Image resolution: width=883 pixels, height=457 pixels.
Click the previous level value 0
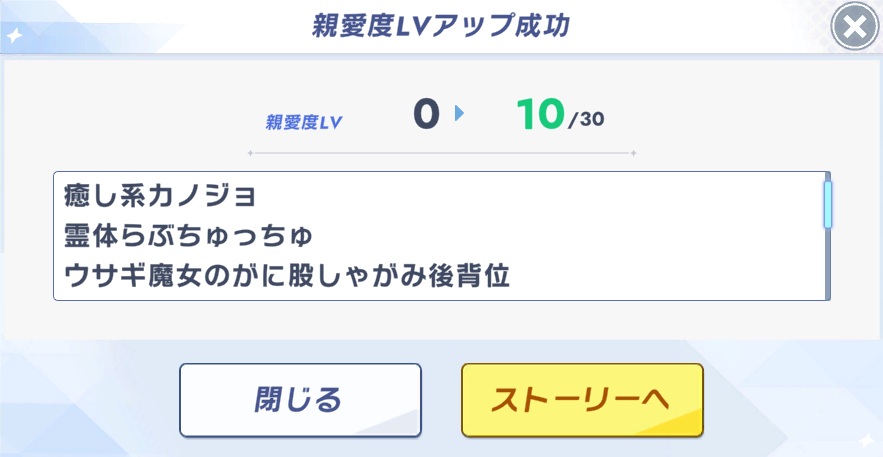click(x=426, y=115)
